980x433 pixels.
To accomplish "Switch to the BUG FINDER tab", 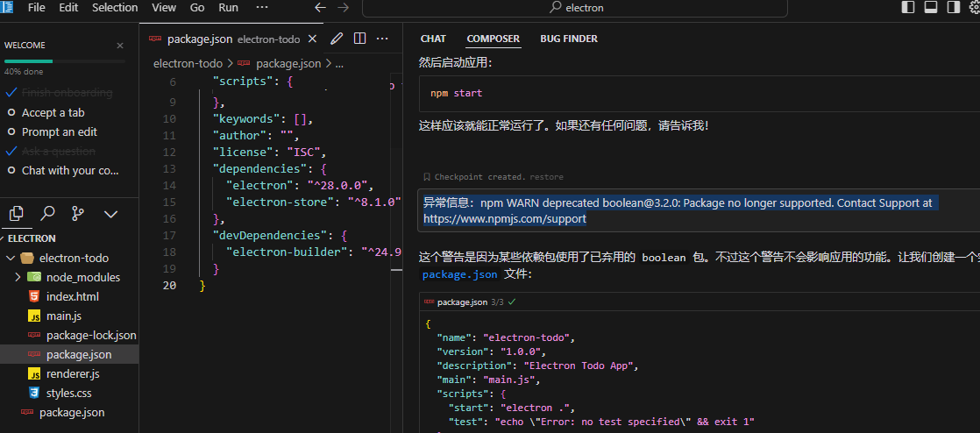I will click(568, 39).
